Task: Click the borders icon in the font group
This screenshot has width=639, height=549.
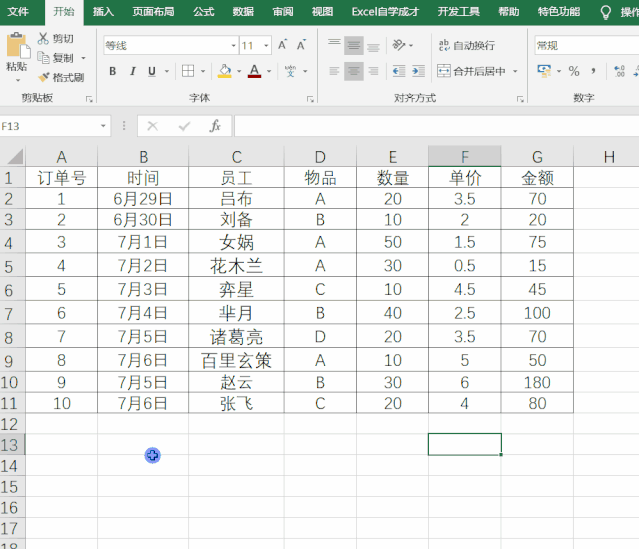Action: pyautogui.click(x=187, y=71)
